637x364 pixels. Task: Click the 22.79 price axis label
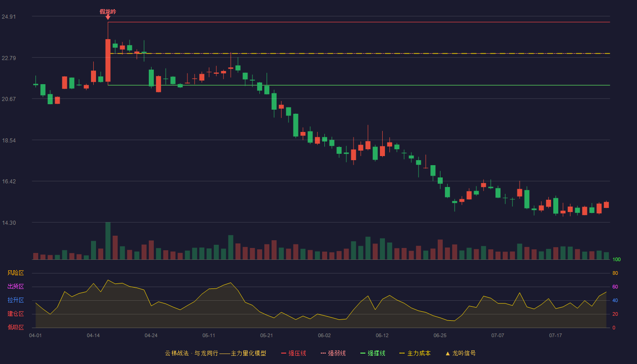point(9,58)
